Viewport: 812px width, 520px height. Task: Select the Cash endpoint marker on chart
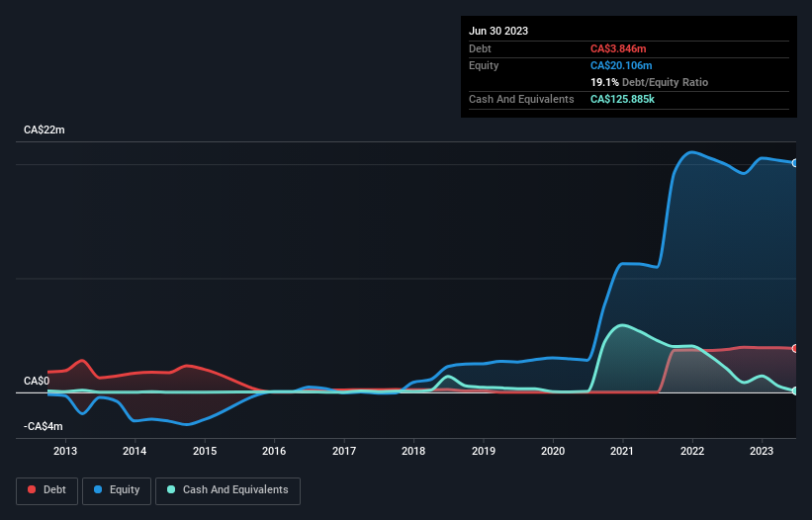pyautogui.click(x=795, y=390)
